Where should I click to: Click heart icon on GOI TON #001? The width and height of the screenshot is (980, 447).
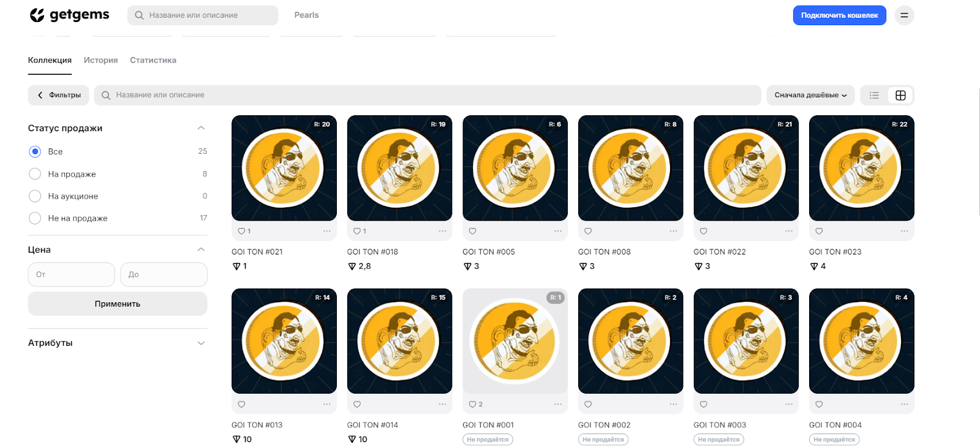tap(472, 404)
